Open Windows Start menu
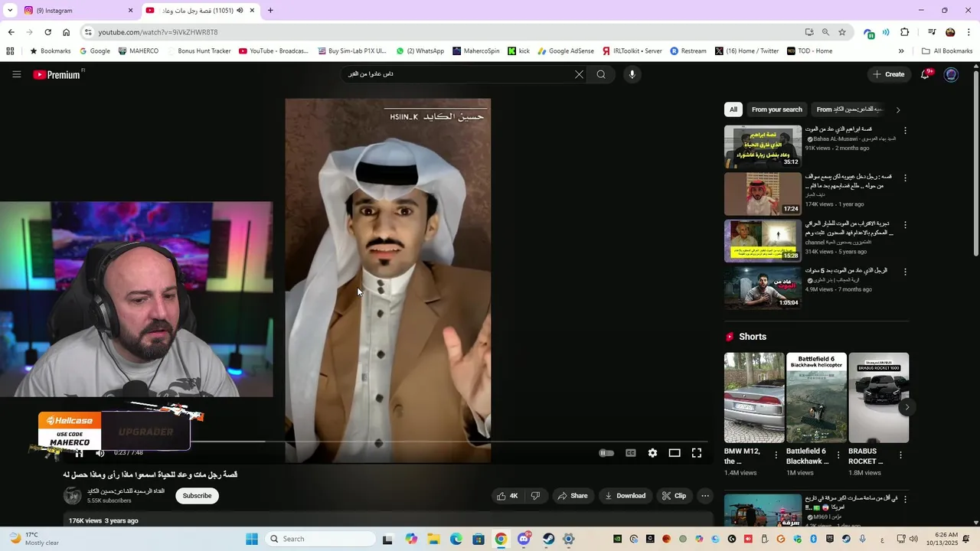 [x=251, y=539]
